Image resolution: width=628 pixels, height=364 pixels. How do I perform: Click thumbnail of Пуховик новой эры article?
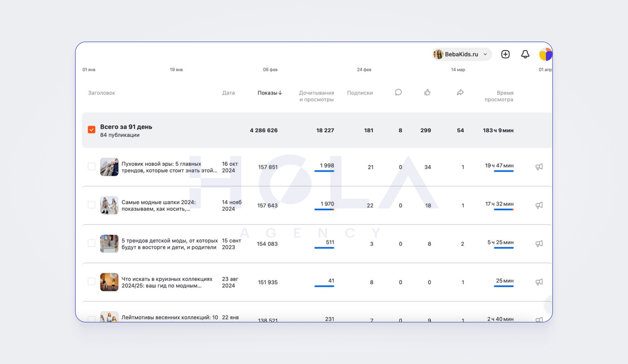pos(109,167)
